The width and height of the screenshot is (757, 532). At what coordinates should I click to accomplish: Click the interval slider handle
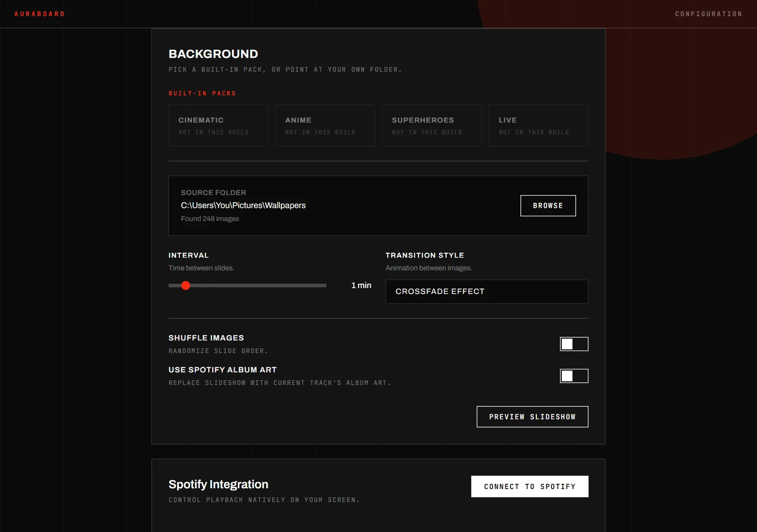(x=186, y=285)
